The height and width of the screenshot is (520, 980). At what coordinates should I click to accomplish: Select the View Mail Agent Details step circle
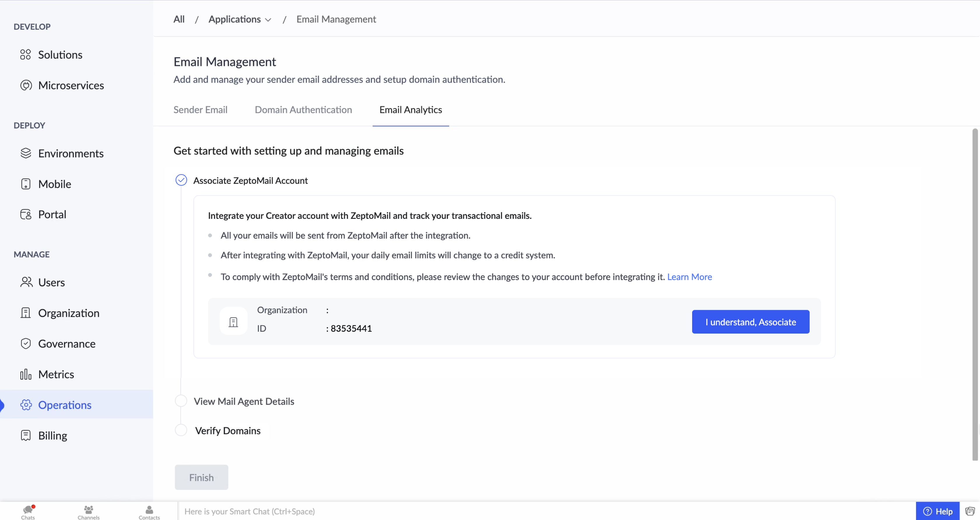coord(181,401)
